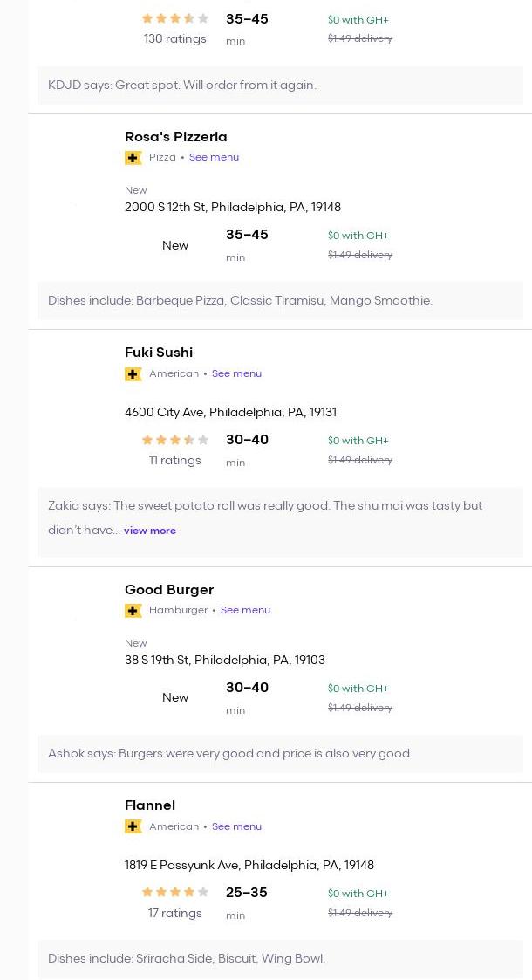Open the Rosa's Pizzeria restaurant title
The height and width of the screenshot is (980, 532).
tap(176, 137)
